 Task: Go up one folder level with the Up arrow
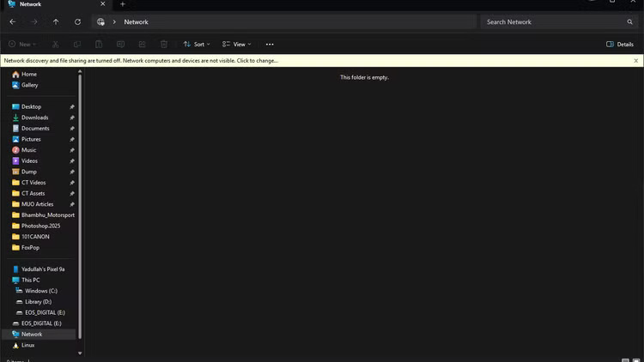(x=56, y=22)
